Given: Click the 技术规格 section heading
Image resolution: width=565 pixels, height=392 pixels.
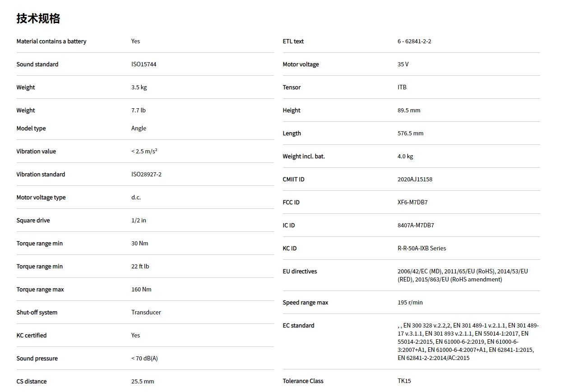Looking at the screenshot, I should point(38,18).
